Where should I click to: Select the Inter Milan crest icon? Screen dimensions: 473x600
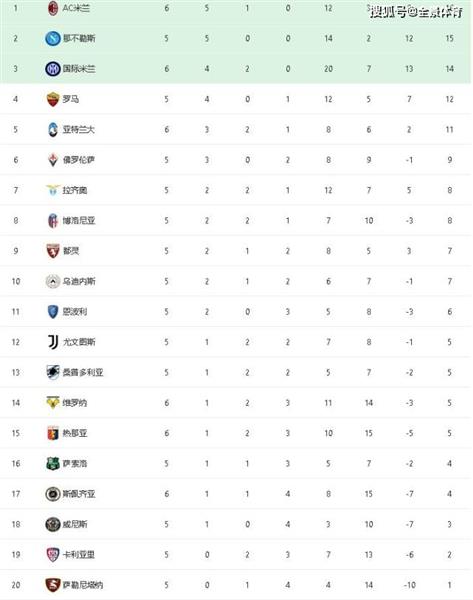click(x=53, y=69)
